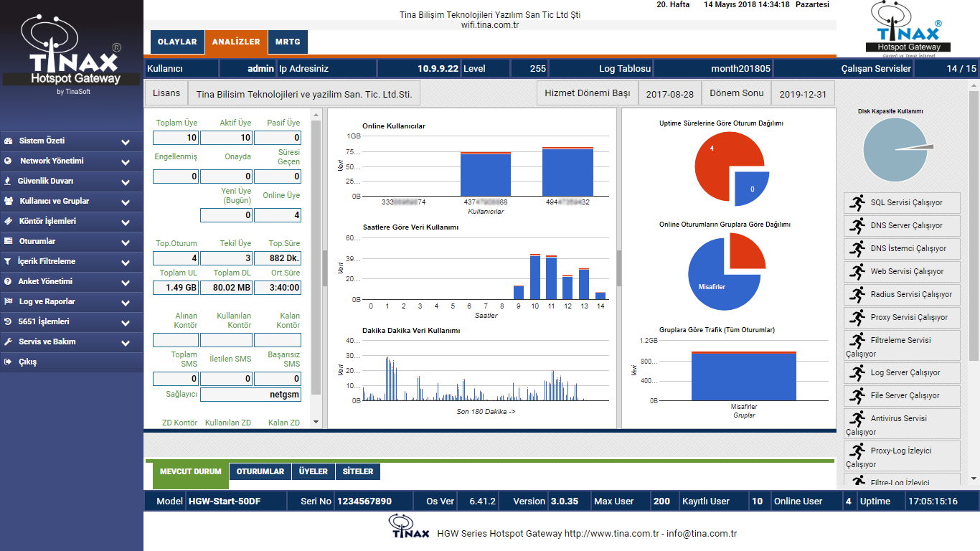Expand the 5651 İşlemleri chevron
Viewport: 980px width, 551px height.
click(x=126, y=323)
